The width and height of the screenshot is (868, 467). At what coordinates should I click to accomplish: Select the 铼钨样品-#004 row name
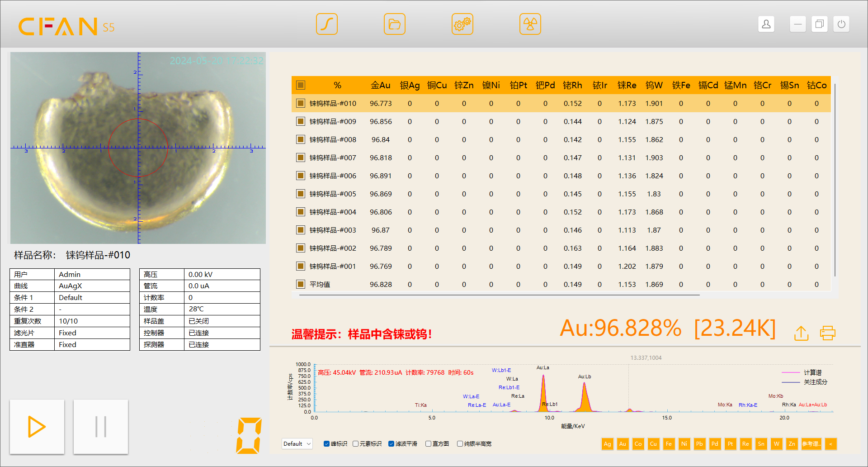pos(333,212)
